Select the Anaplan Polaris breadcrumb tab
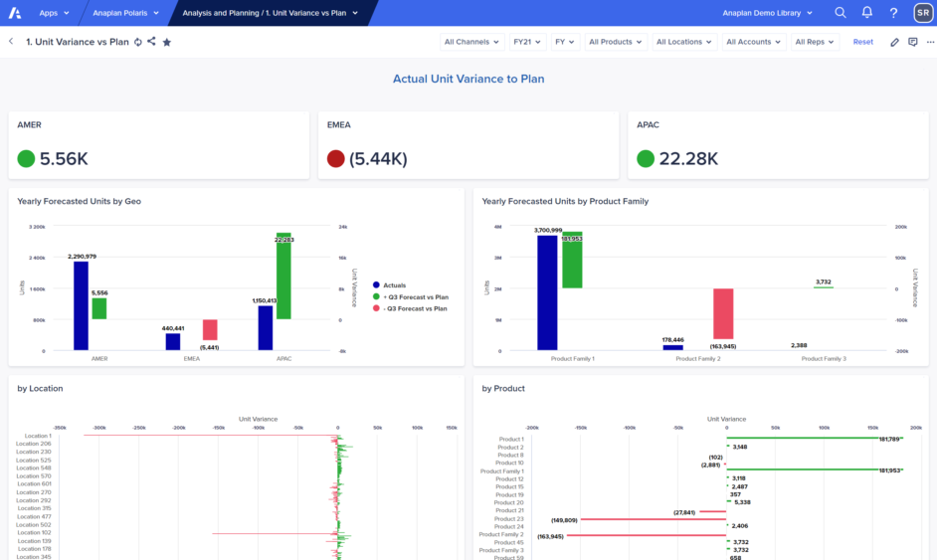The width and height of the screenshot is (937, 560). (125, 13)
